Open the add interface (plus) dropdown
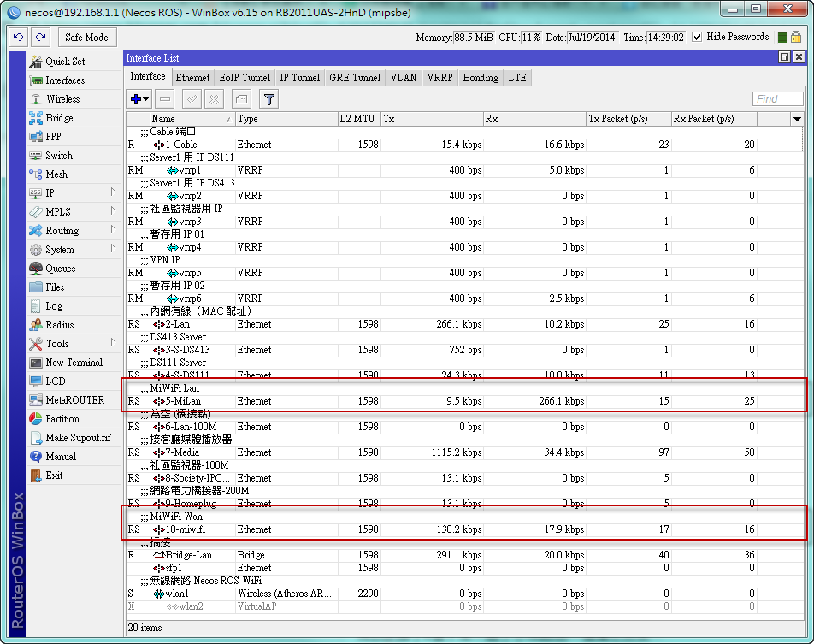 tap(139, 98)
